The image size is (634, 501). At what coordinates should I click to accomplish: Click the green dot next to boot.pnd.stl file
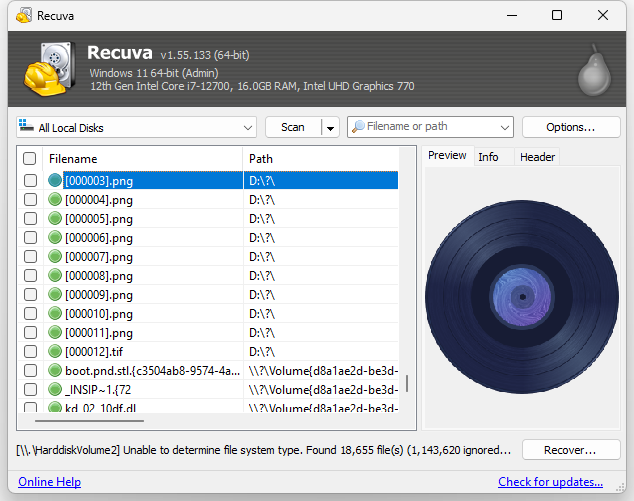(55, 370)
